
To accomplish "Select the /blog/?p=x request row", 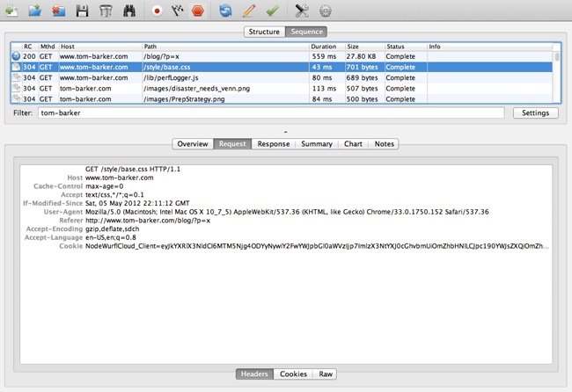I will click(282, 56).
